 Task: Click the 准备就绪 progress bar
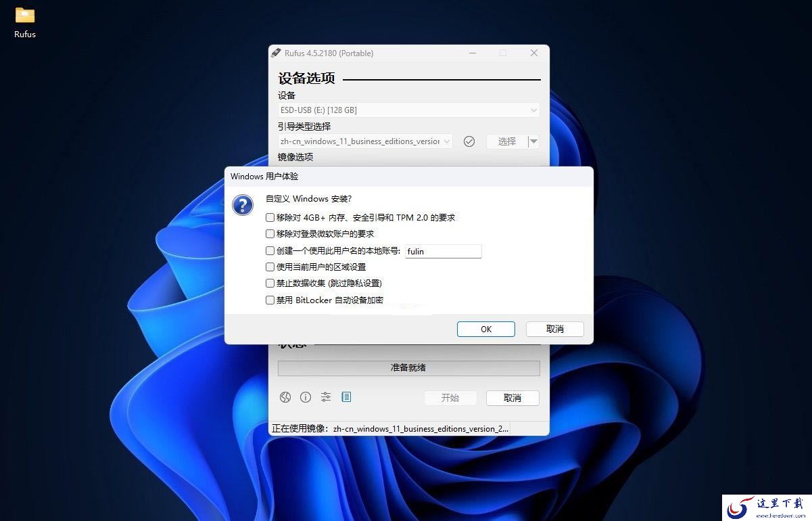[x=409, y=368]
